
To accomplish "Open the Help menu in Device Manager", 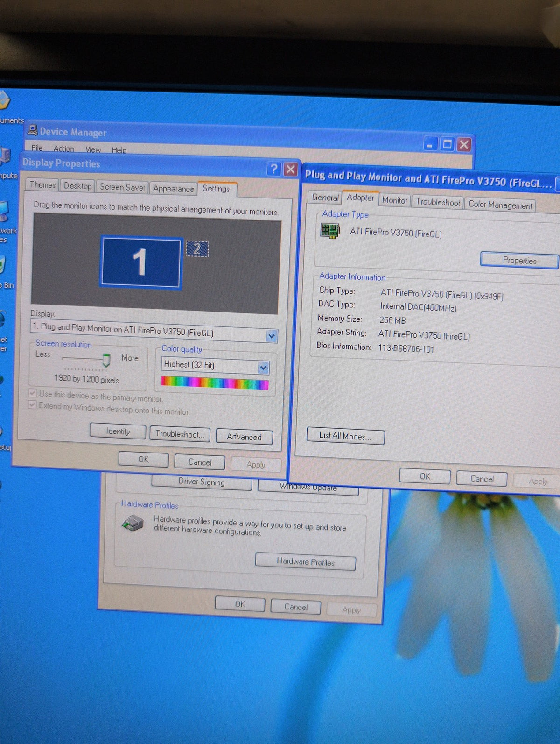I will click(x=119, y=150).
